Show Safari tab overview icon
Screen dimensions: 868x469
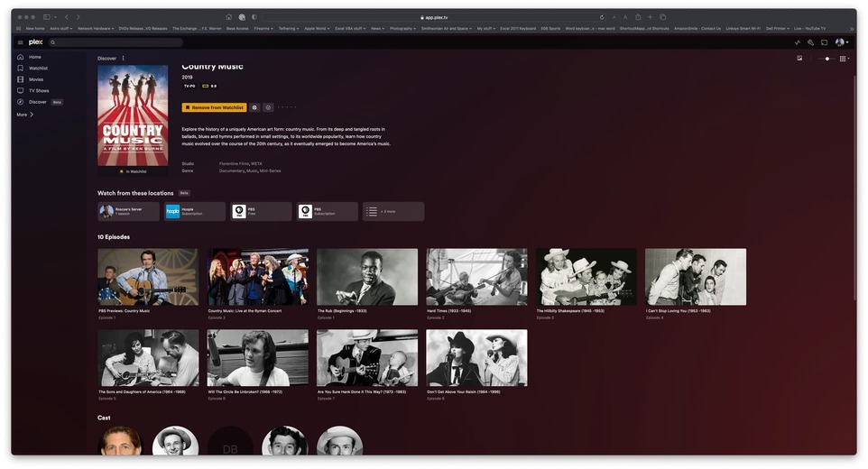coord(662,17)
